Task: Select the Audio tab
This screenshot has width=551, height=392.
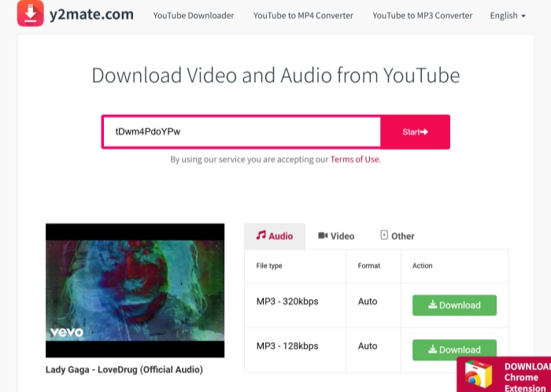Action: click(275, 236)
